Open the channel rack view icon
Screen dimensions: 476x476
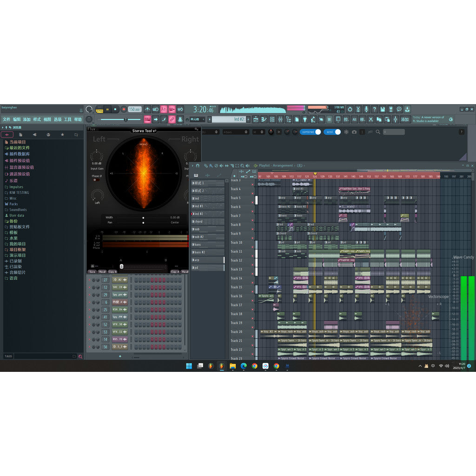click(x=272, y=119)
